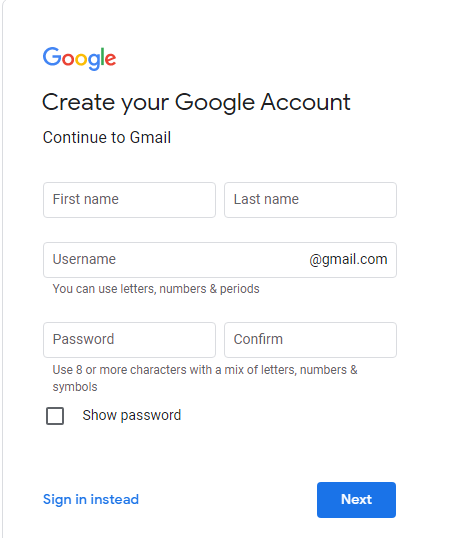Click the @gmail.com suffix text
Viewport: 452px width, 547px height.
point(348,260)
